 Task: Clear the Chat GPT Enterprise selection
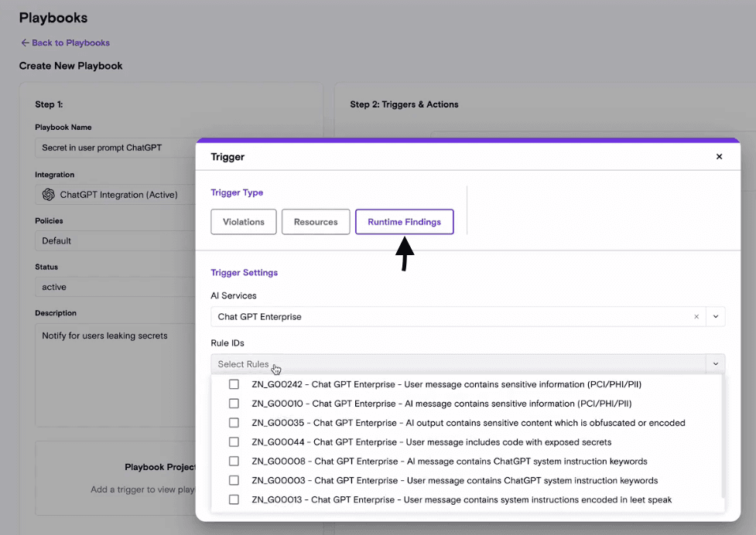(x=696, y=317)
